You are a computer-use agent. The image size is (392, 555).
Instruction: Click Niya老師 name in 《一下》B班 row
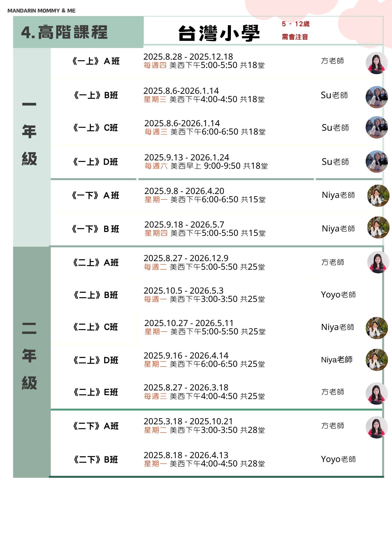(338, 229)
